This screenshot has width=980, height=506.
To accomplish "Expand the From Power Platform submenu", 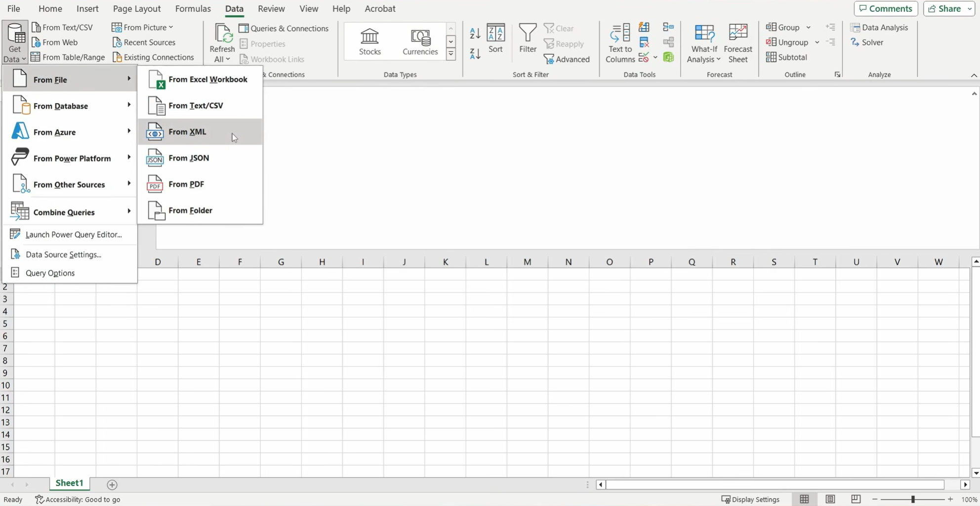I will click(x=70, y=158).
